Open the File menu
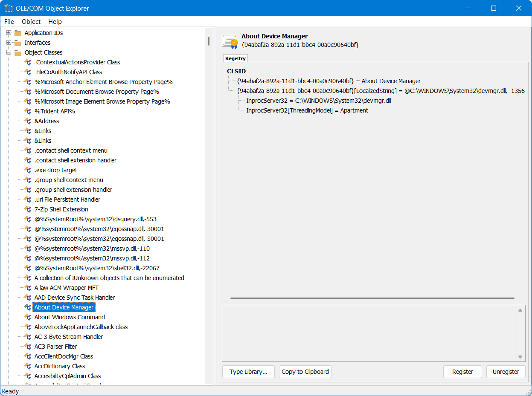This screenshot has height=396, width=532. click(x=9, y=22)
